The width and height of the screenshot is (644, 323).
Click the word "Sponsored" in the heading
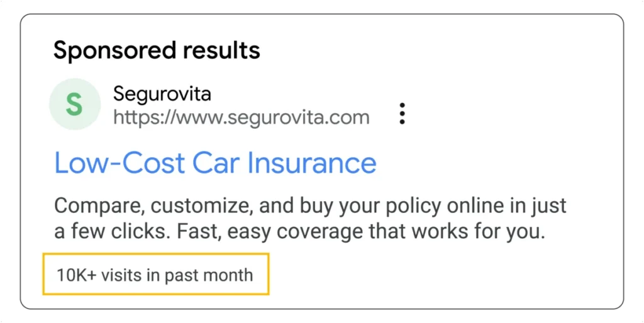click(x=114, y=52)
